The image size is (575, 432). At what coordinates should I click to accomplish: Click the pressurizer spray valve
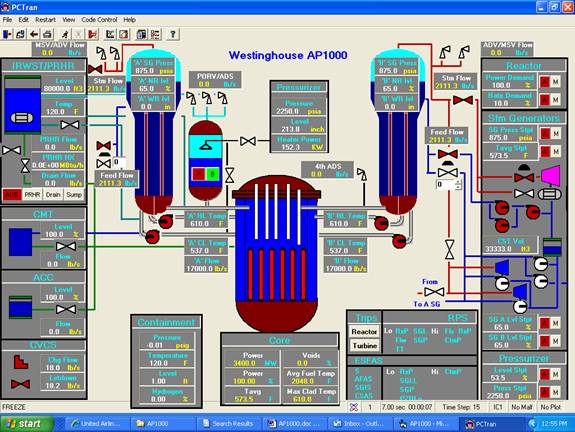[248, 141]
